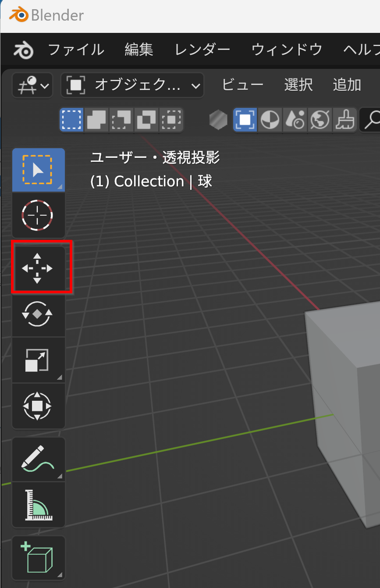Click the brush icon in the header

(x=345, y=119)
